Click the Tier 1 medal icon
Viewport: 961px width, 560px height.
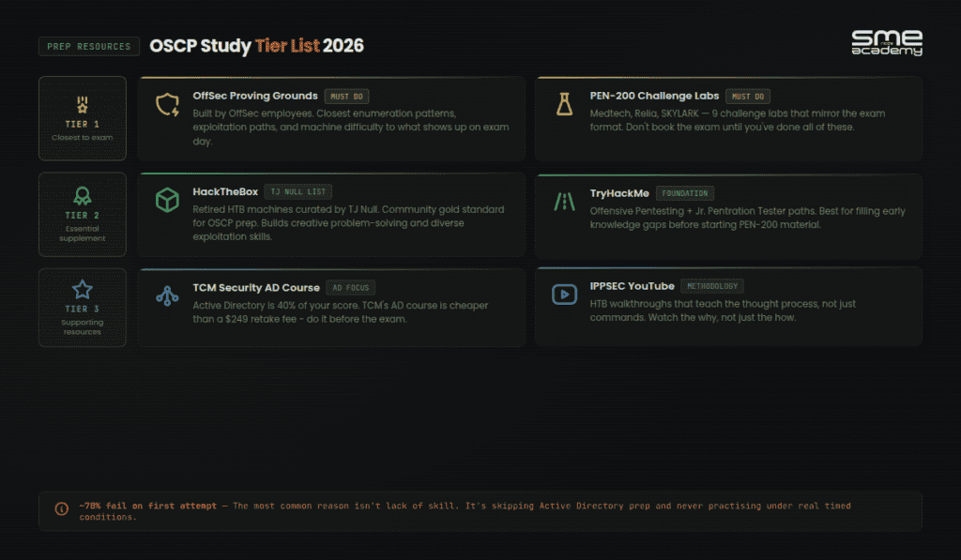tap(83, 105)
